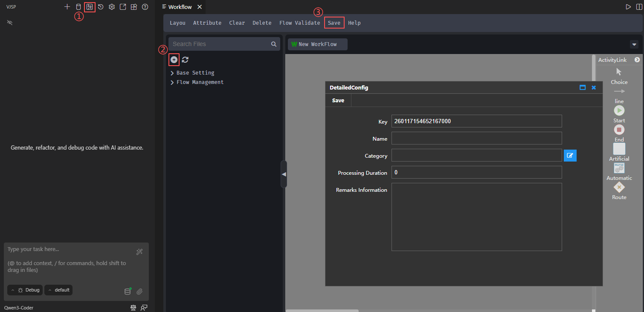The width and height of the screenshot is (644, 312).
Task: Toggle the crossed-eye visibility icon
Action: point(10,22)
